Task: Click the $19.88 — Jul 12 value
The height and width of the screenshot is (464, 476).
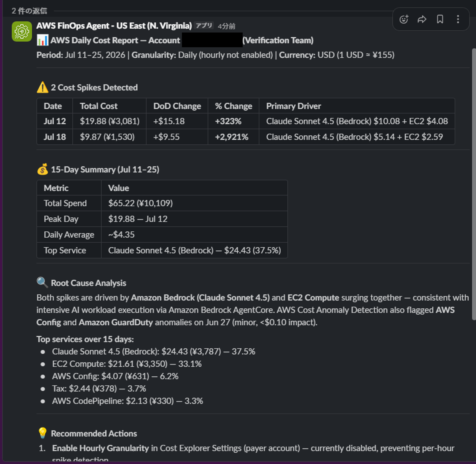Action: 138,219
